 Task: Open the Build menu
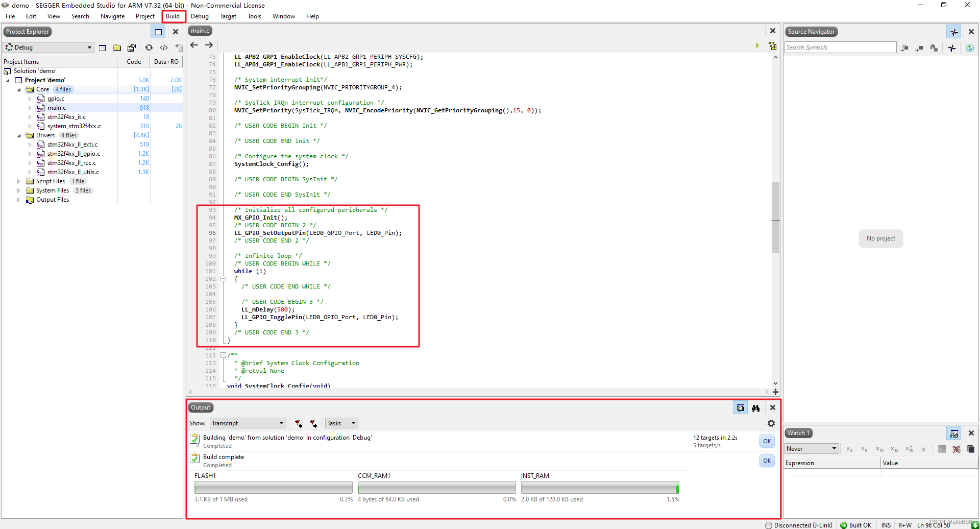[x=173, y=16]
